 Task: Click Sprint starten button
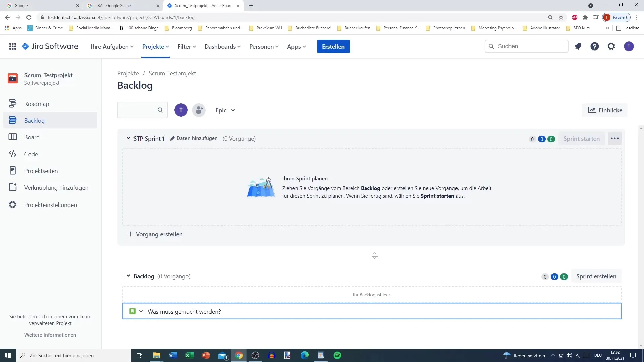(x=582, y=138)
